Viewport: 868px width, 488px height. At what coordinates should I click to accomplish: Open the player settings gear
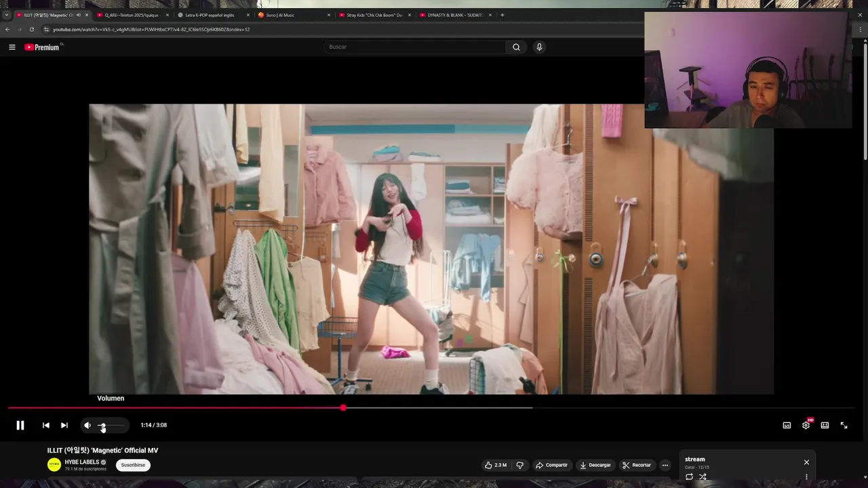[806, 425]
